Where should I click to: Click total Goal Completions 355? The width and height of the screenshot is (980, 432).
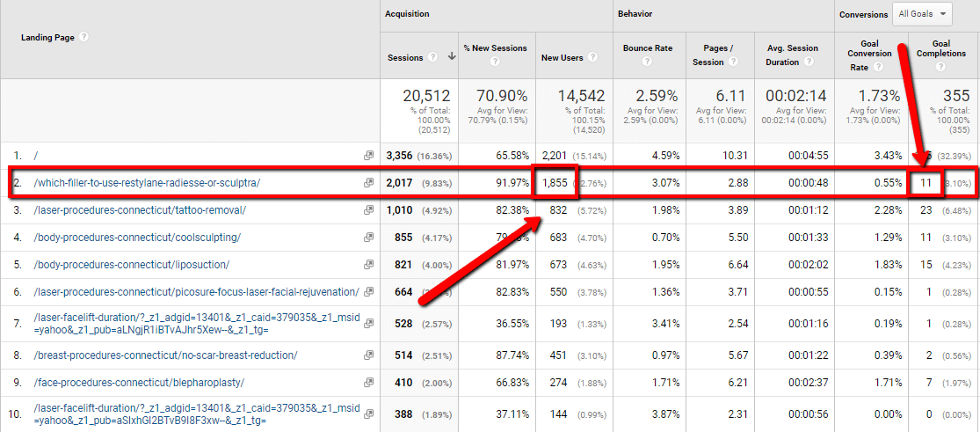(x=956, y=96)
